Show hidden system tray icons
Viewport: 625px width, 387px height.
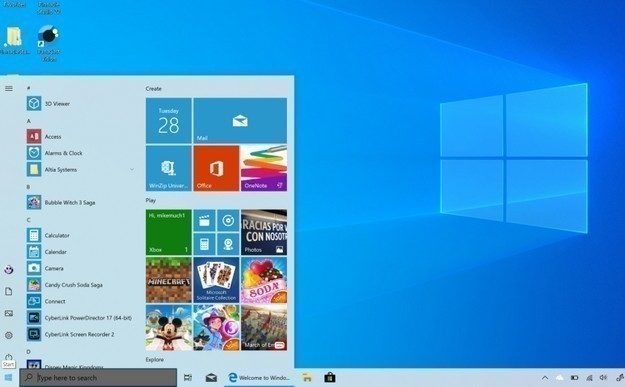point(545,377)
